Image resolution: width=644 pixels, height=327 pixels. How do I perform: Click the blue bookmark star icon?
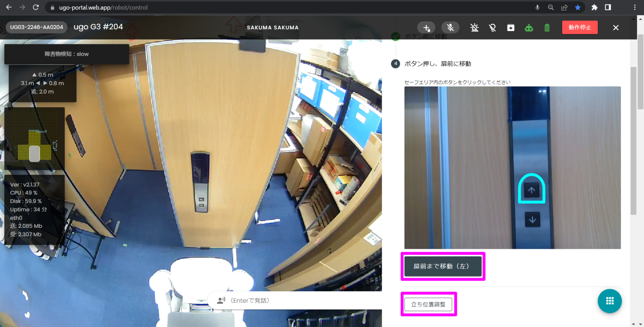coord(578,7)
